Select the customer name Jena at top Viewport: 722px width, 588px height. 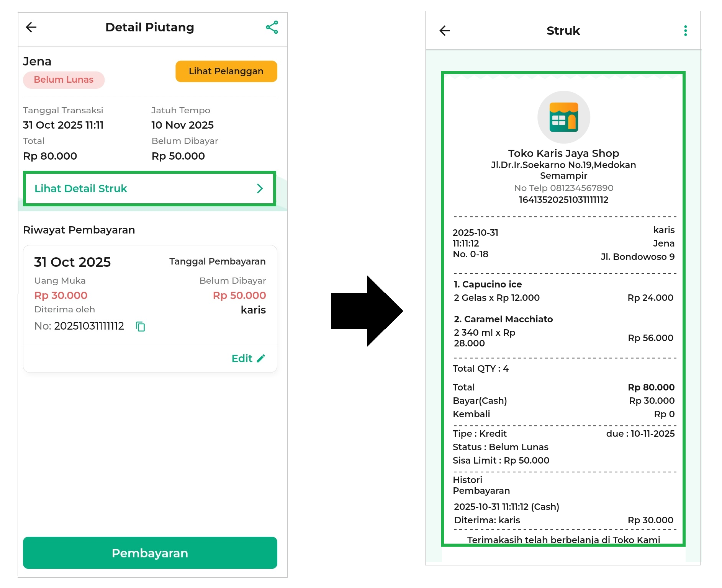point(37,61)
